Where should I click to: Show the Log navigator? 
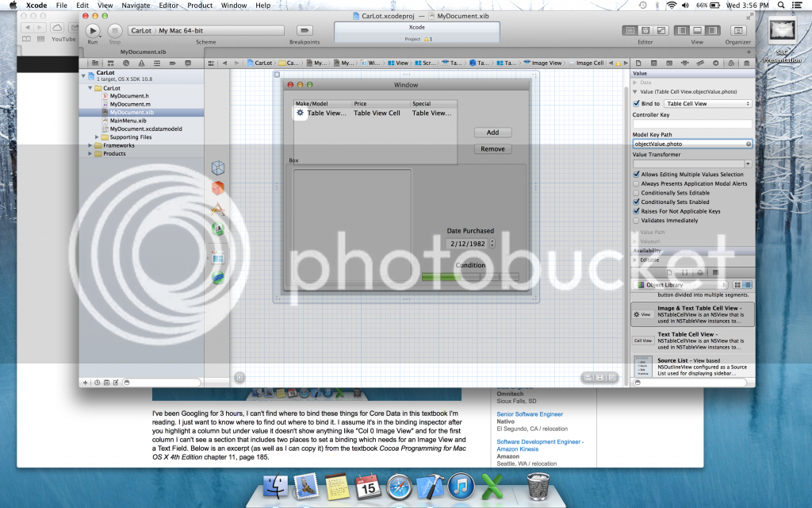188,63
